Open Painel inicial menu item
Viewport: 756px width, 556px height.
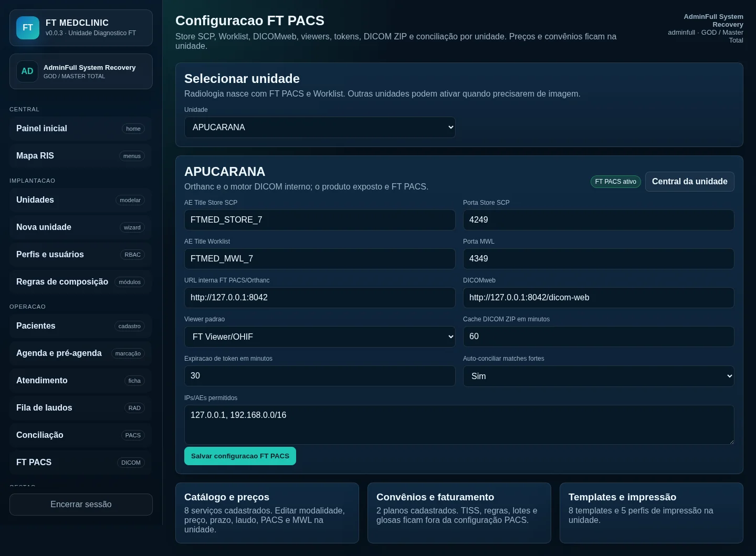(x=80, y=129)
